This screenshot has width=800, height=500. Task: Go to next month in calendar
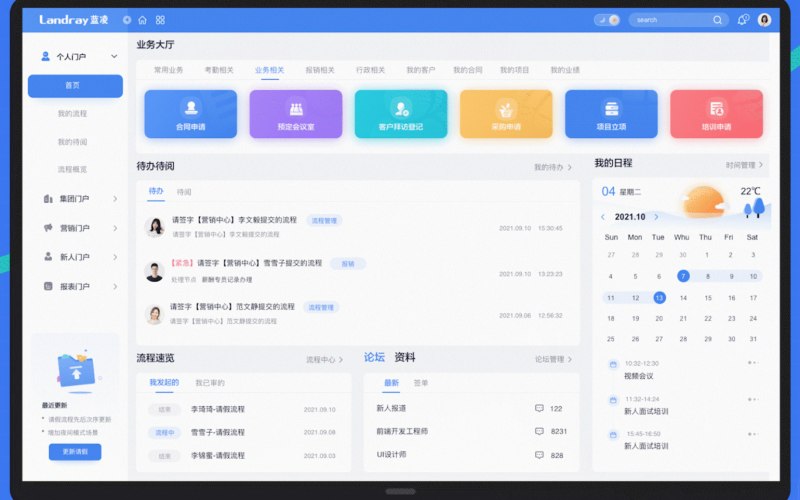click(x=656, y=217)
